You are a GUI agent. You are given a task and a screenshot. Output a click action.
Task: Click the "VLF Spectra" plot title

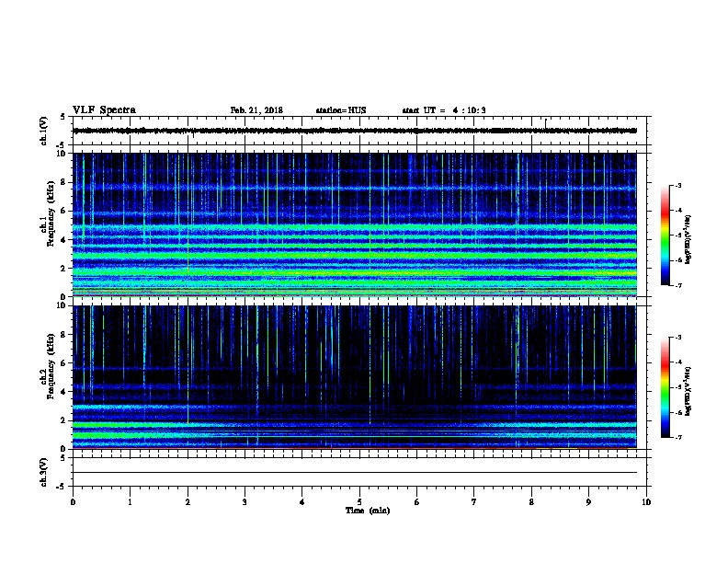point(104,110)
